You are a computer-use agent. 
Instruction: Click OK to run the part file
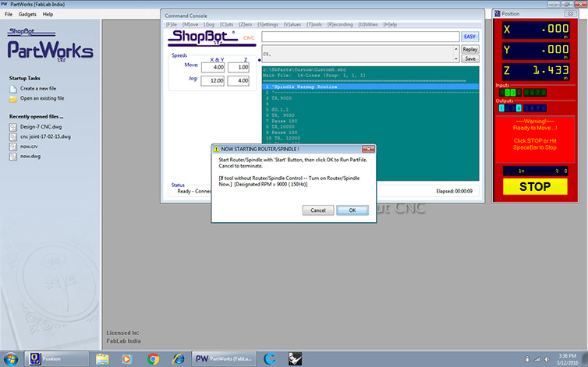352,210
